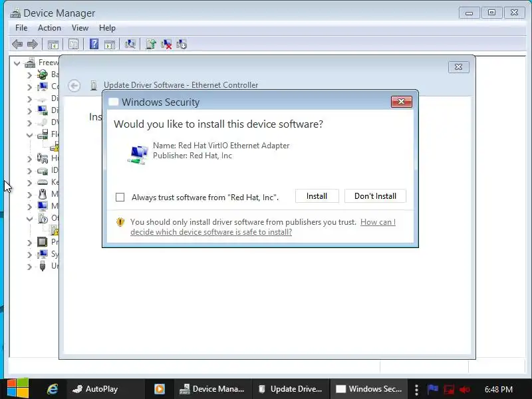Viewport: 532px width, 399px height.
Task: Click the Other devices question-mark icon in tree
Action: [43, 218]
